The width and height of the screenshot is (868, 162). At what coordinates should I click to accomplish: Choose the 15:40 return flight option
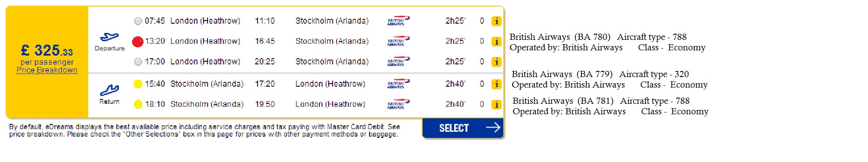138,84
